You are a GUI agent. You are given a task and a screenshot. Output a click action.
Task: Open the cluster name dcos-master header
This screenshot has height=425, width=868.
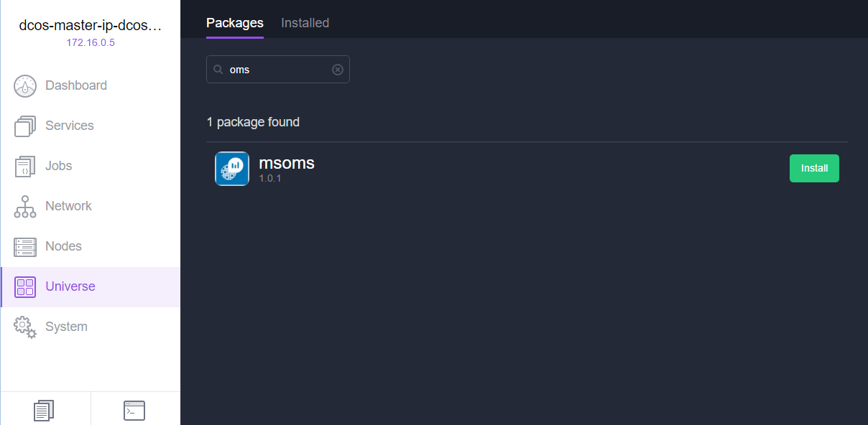(91, 26)
